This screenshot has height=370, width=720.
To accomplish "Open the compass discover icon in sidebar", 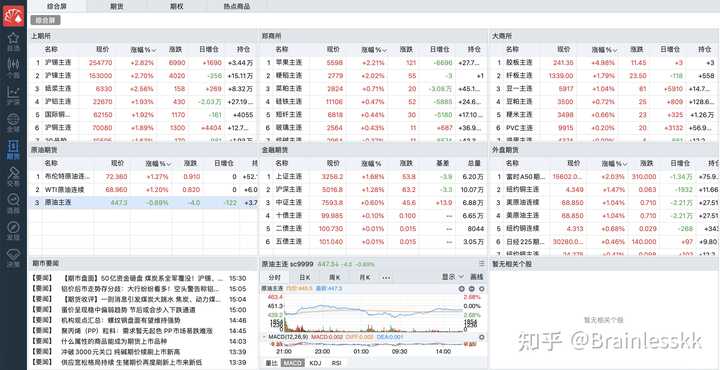I will click(13, 230).
